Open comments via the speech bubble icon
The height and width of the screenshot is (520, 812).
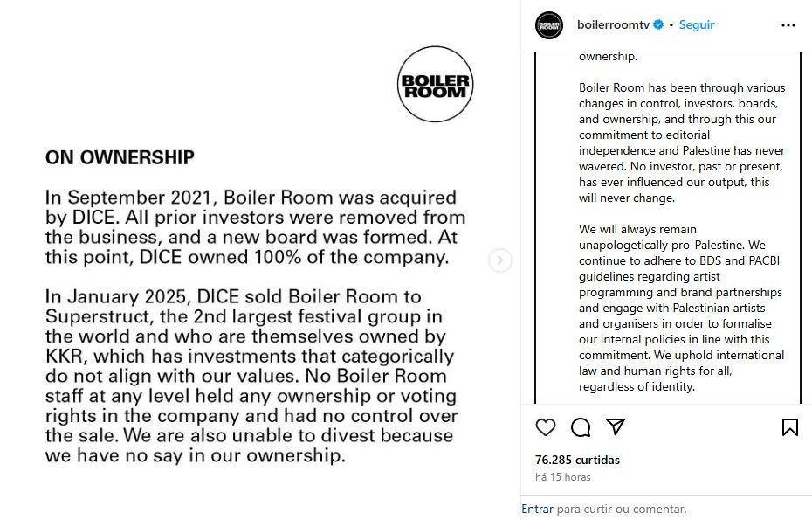click(581, 427)
